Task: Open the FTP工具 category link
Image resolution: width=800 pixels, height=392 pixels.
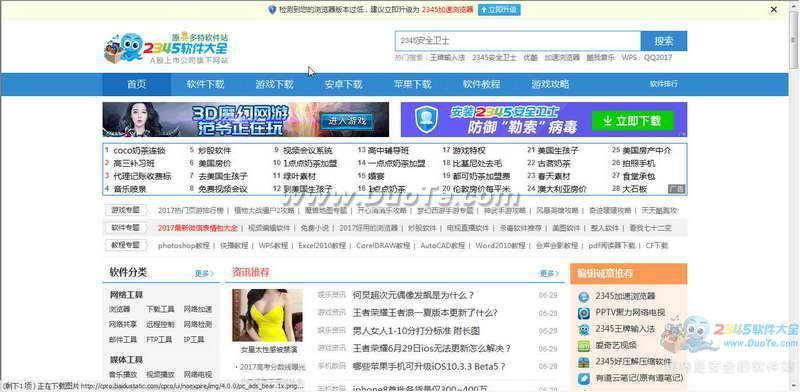Action: click(x=160, y=339)
